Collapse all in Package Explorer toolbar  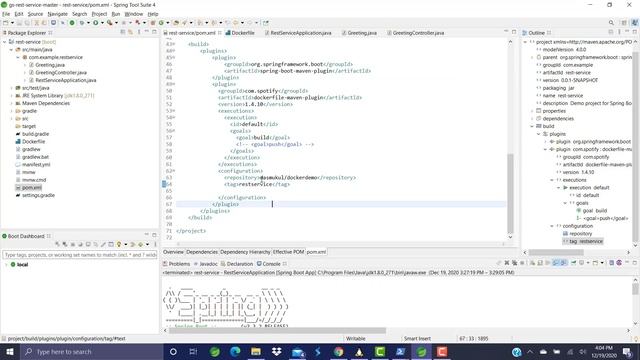click(x=122, y=32)
